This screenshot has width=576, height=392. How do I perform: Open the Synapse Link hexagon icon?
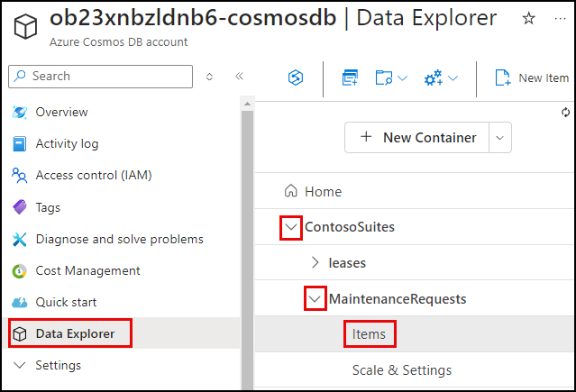click(296, 77)
